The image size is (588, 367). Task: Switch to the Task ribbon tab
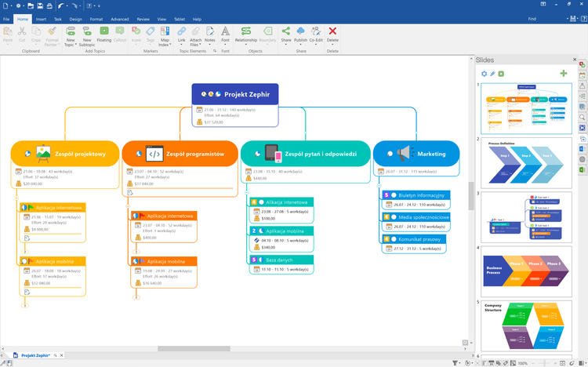click(x=58, y=19)
